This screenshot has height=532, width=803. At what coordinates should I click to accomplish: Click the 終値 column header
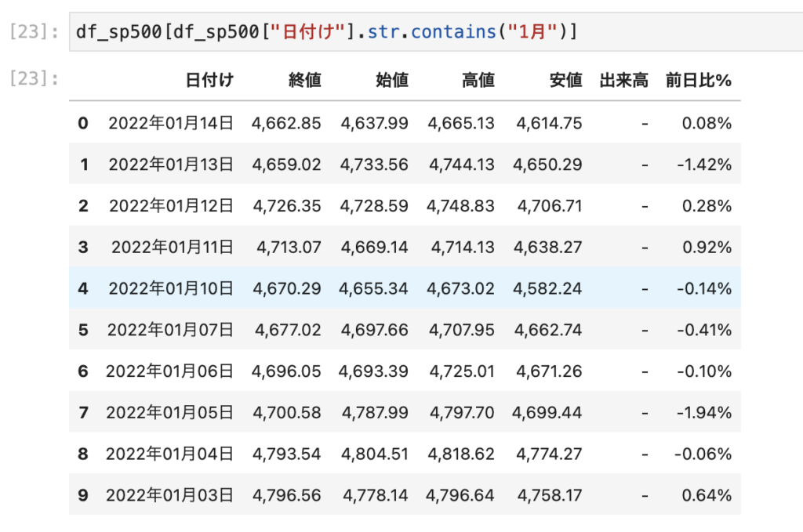pyautogui.click(x=305, y=81)
